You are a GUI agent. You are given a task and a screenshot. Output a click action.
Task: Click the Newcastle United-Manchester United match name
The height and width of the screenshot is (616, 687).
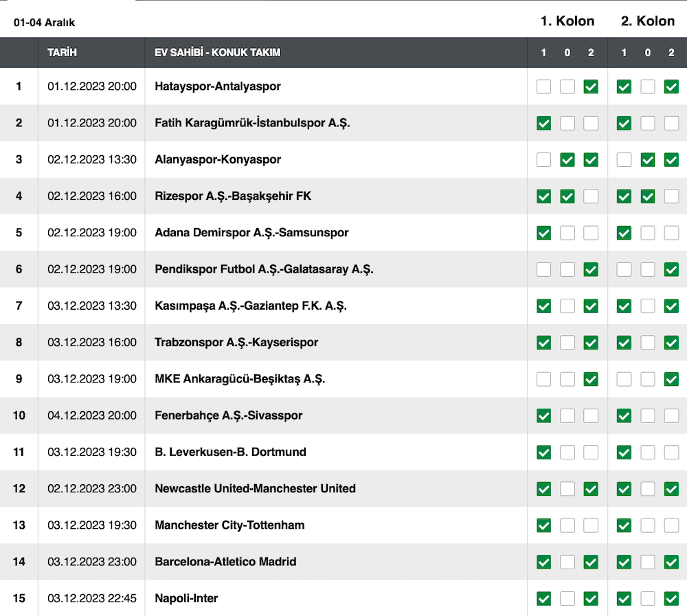256,488
